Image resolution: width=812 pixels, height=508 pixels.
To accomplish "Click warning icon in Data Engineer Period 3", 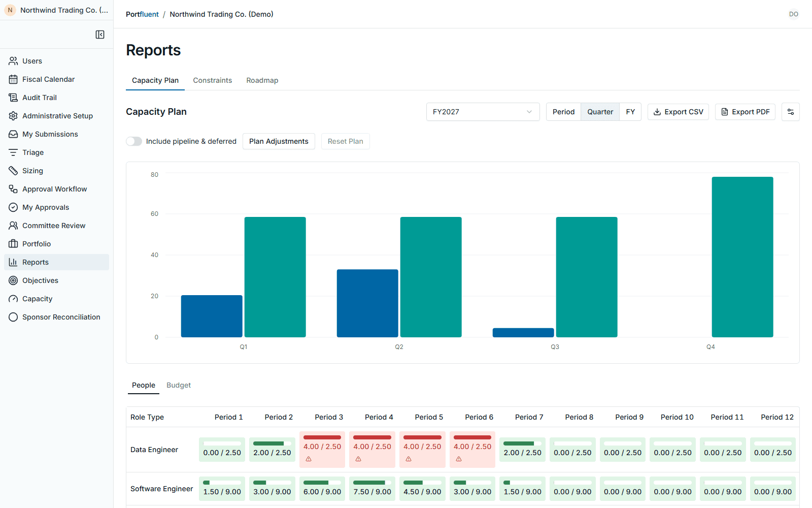I will [x=309, y=459].
